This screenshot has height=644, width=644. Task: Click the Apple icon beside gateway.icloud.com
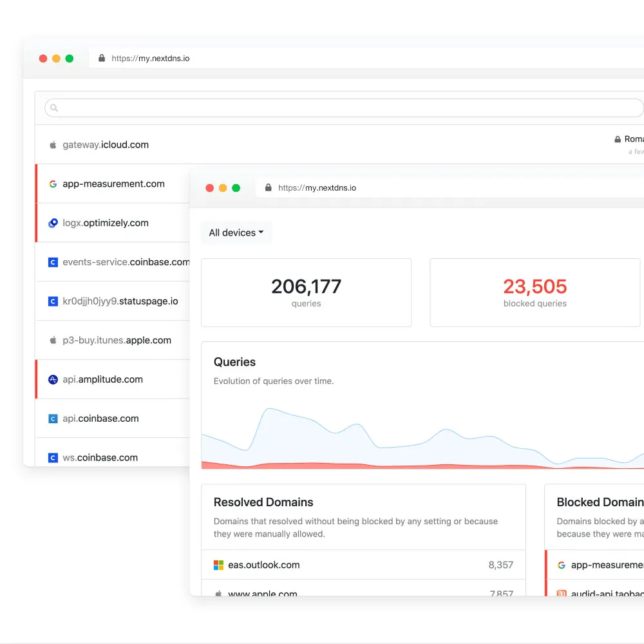coord(53,145)
